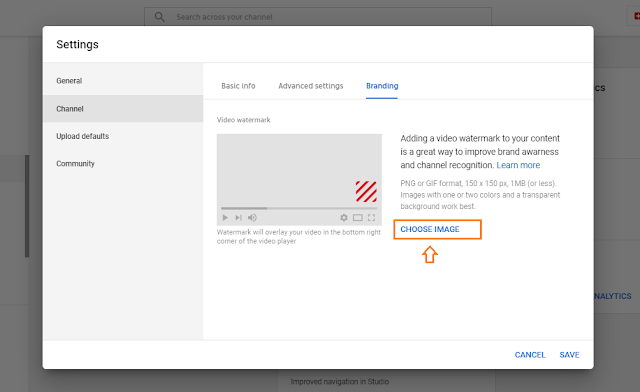Click the volume speaker icon in preview
The width and height of the screenshot is (640, 392).
click(252, 218)
